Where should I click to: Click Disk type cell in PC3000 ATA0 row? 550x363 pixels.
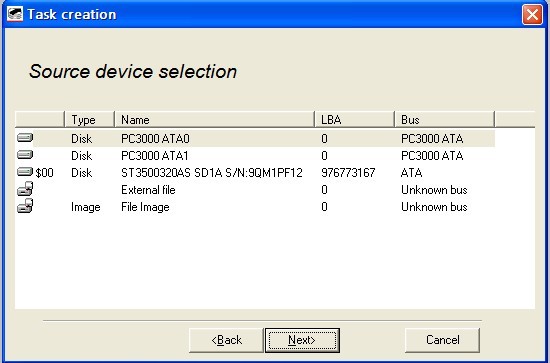(x=81, y=139)
